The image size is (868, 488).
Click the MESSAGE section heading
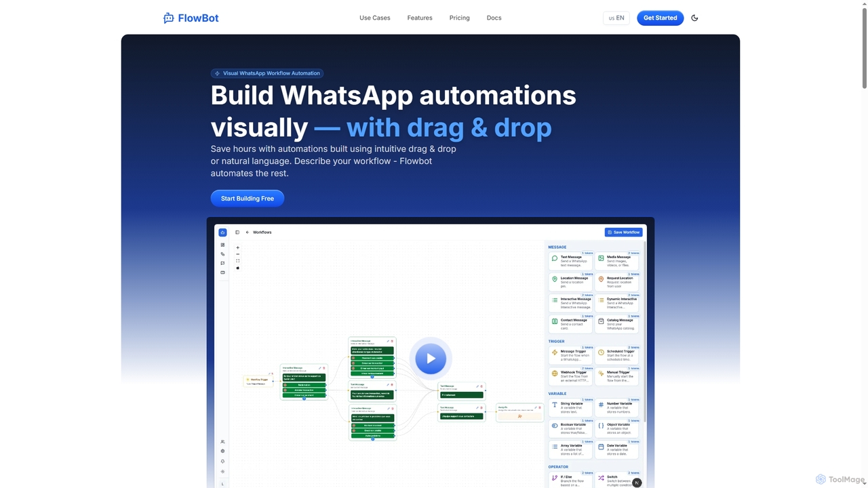[557, 247]
